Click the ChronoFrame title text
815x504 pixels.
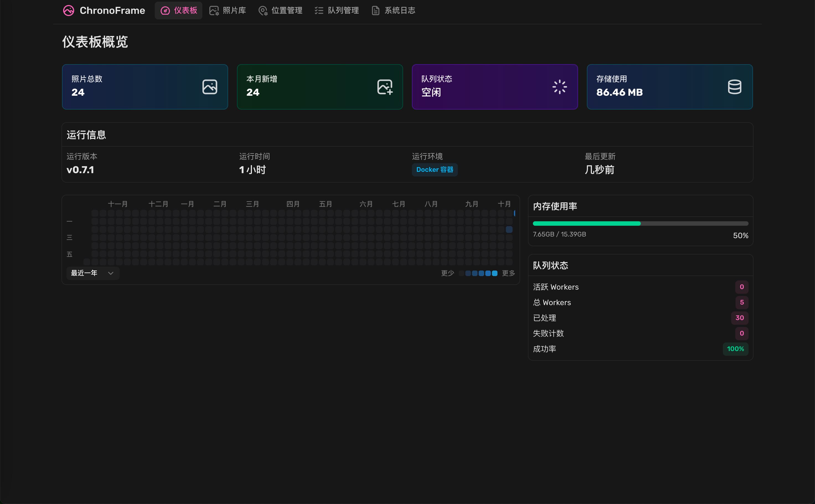click(112, 11)
